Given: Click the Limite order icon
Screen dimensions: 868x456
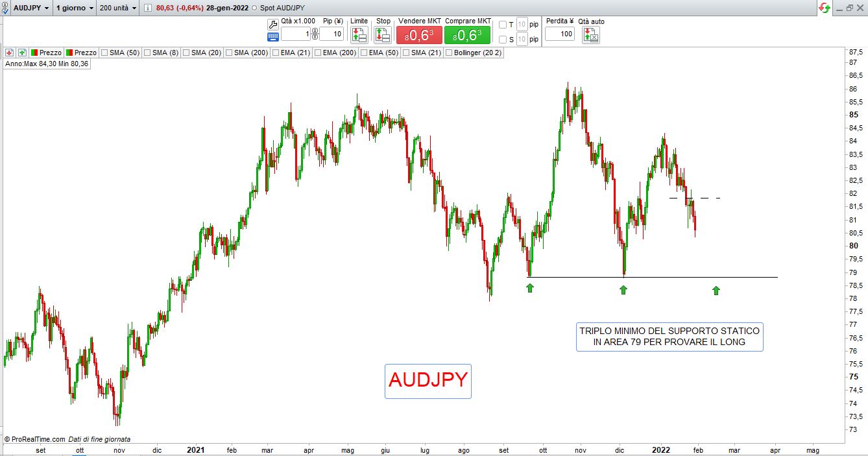Looking at the screenshot, I should (359, 35).
